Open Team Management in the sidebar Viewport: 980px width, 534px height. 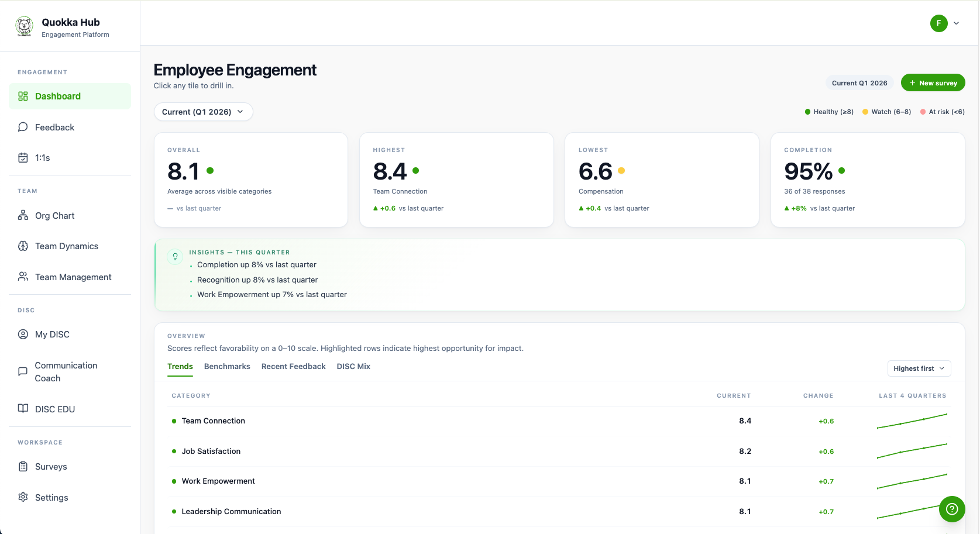pyautogui.click(x=70, y=277)
